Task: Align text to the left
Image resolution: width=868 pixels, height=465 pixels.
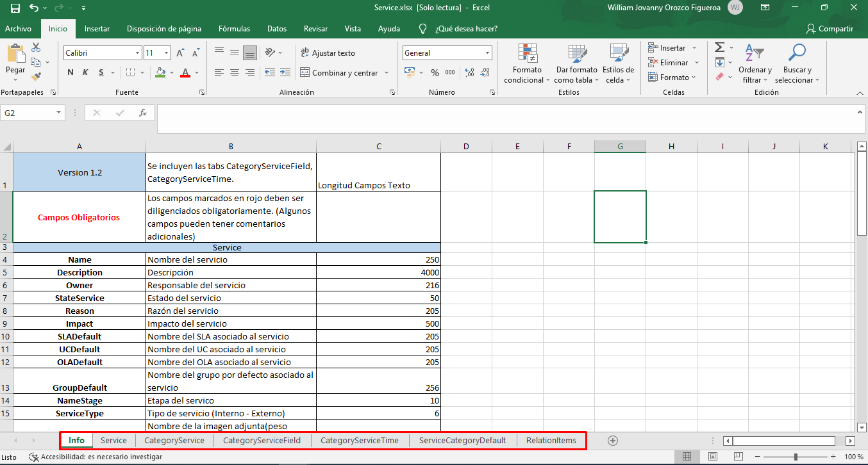Action: pyautogui.click(x=219, y=72)
